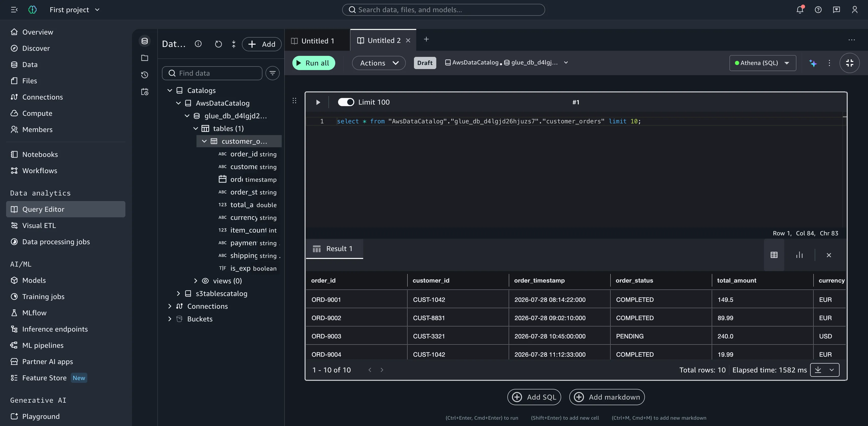Close the Result 1 panel
Viewport: 868px width, 426px height.
829,255
